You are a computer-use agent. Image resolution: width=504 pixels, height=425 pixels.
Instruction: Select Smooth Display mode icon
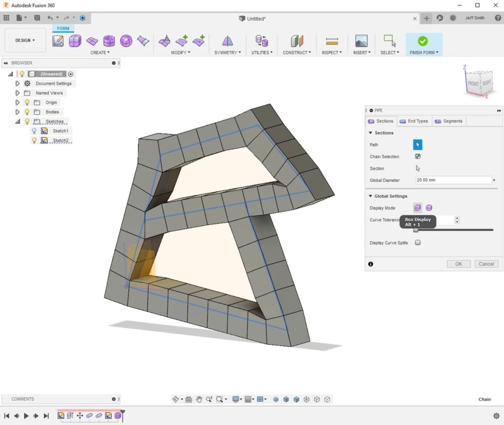(429, 208)
